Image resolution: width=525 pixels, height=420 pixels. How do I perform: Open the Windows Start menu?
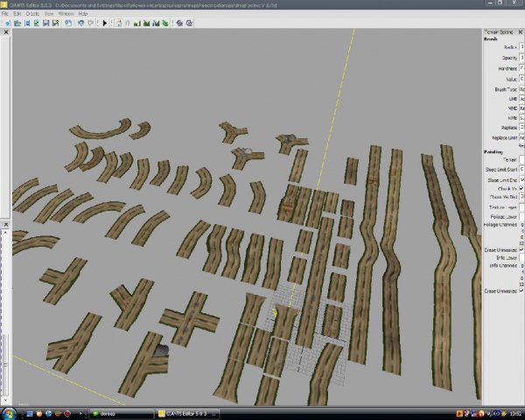(9, 414)
